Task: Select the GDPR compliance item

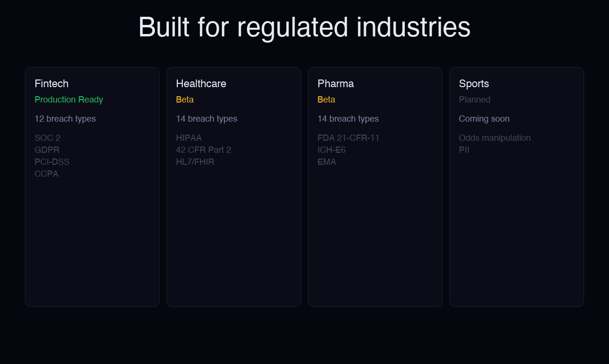Action: click(x=47, y=150)
